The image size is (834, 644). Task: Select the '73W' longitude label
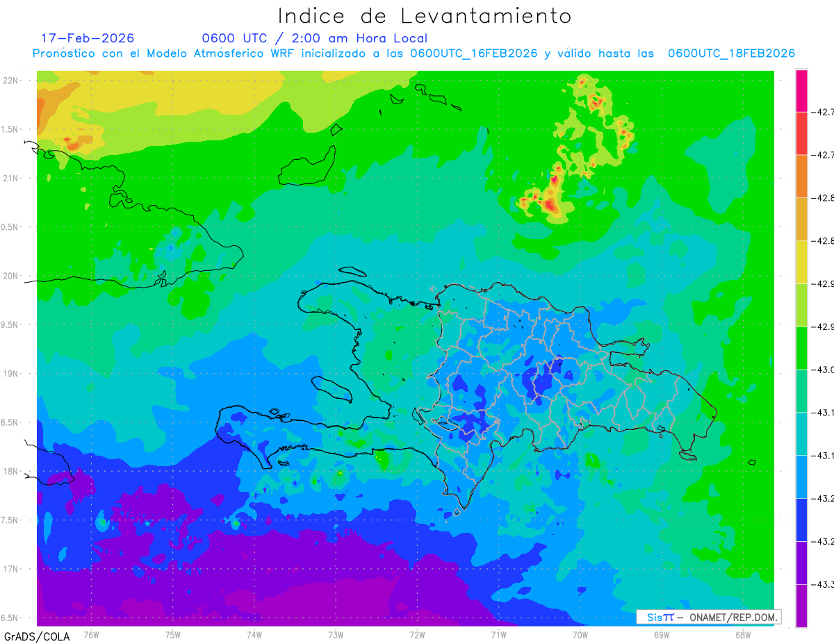click(336, 634)
